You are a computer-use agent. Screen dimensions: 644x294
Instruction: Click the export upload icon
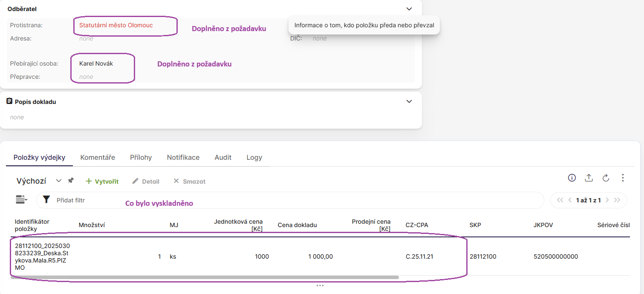pyautogui.click(x=589, y=178)
